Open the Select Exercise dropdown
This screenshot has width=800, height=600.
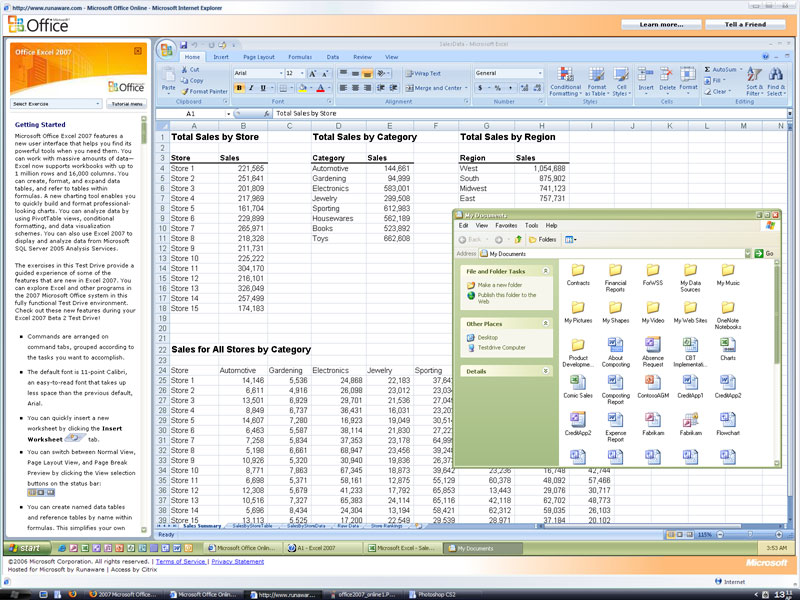(x=56, y=104)
